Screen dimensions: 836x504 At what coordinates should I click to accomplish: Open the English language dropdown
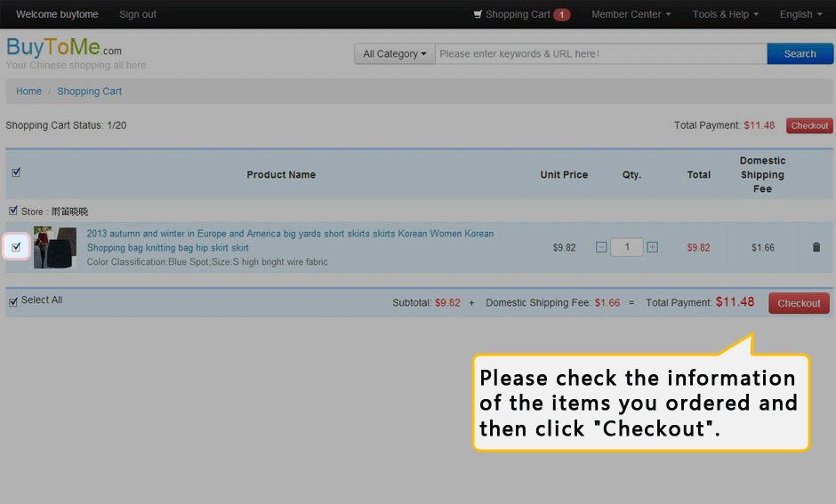(x=800, y=14)
